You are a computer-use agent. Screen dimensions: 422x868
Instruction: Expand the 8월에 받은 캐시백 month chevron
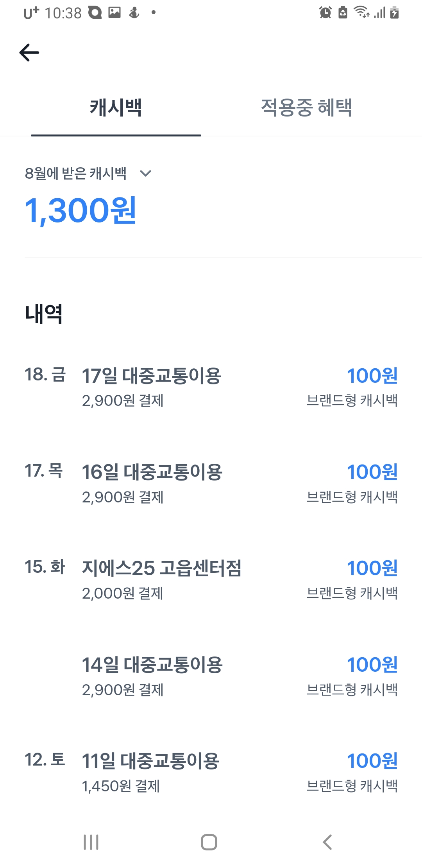(146, 173)
